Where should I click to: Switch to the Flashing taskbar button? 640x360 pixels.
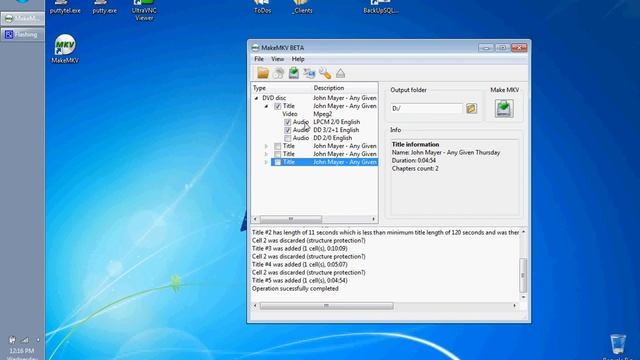click(22, 35)
